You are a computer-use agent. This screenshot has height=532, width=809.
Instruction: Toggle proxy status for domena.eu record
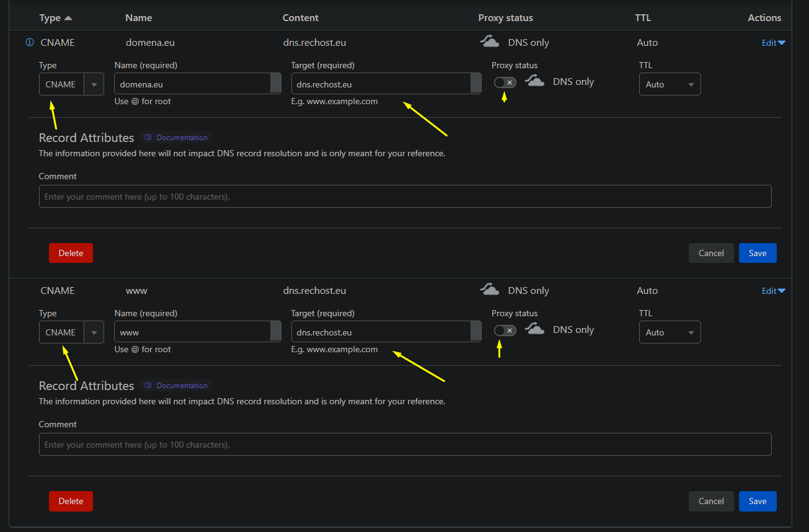(505, 82)
